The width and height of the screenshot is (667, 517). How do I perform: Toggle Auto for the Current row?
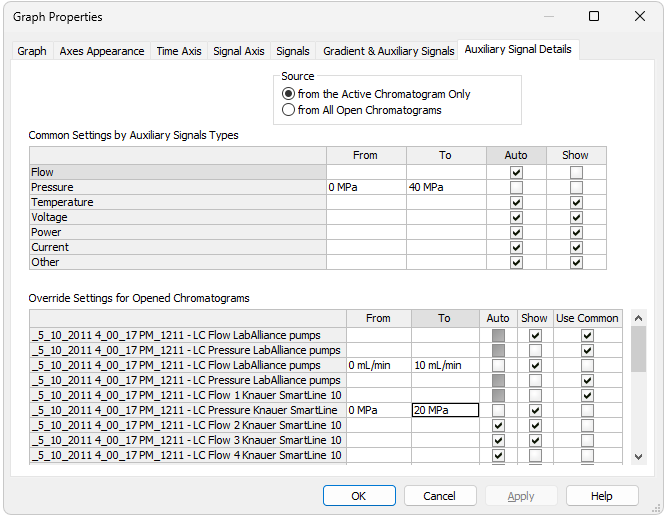coord(516,248)
